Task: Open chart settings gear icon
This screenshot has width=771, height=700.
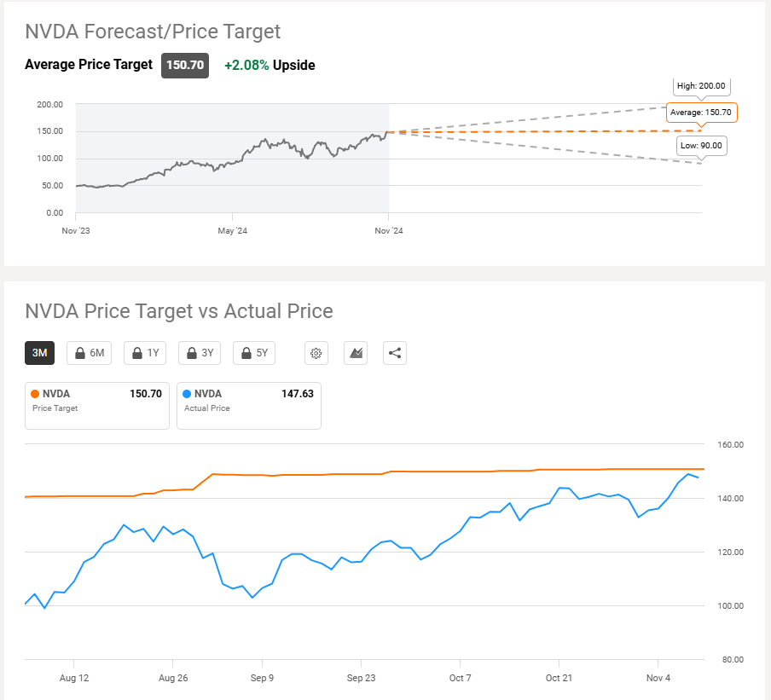Action: click(x=316, y=353)
